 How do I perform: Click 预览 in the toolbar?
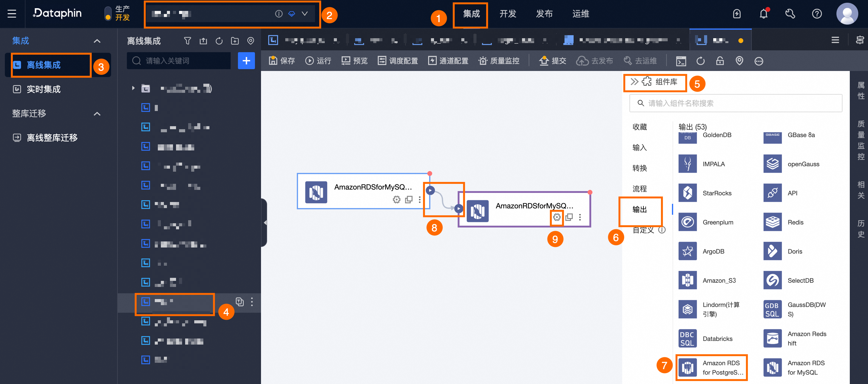click(354, 61)
